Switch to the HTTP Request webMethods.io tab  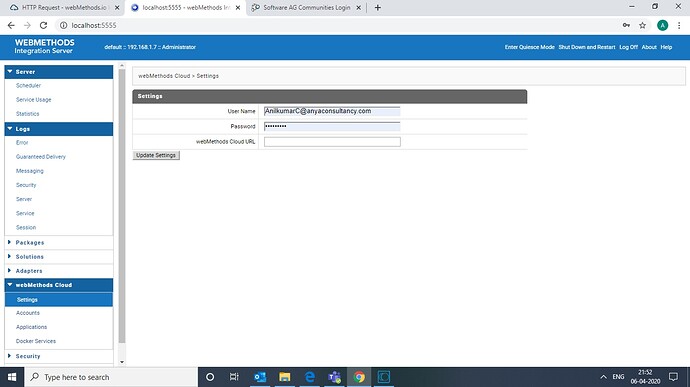pyautogui.click(x=64, y=7)
